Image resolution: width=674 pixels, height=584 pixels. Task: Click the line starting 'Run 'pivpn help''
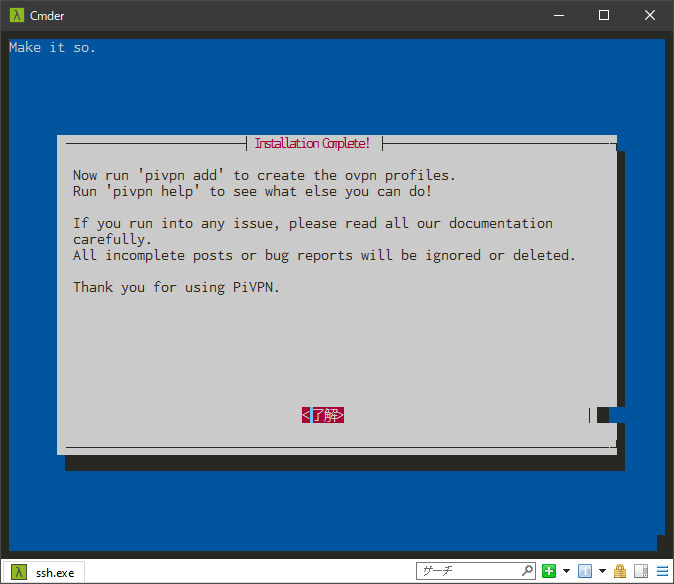tap(252, 191)
